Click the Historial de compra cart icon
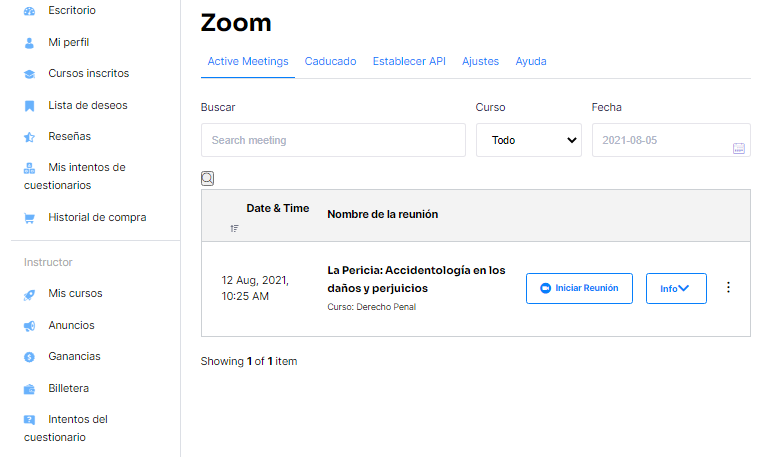This screenshot has height=457, width=781. point(29,218)
